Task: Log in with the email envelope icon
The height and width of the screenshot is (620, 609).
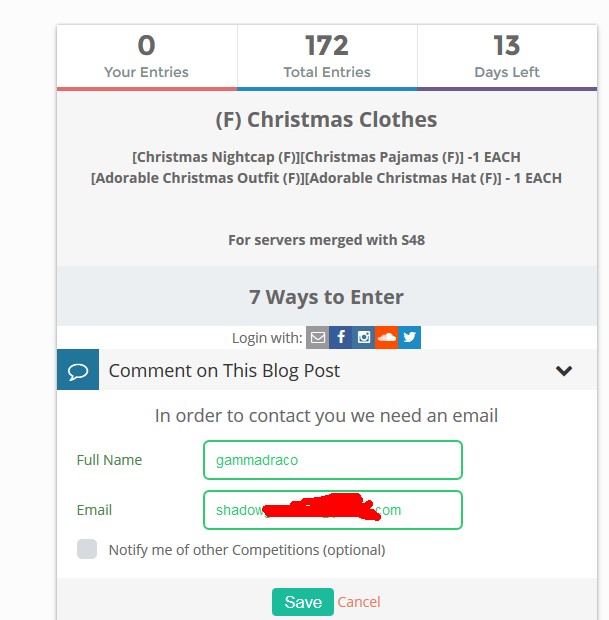Action: [x=317, y=337]
